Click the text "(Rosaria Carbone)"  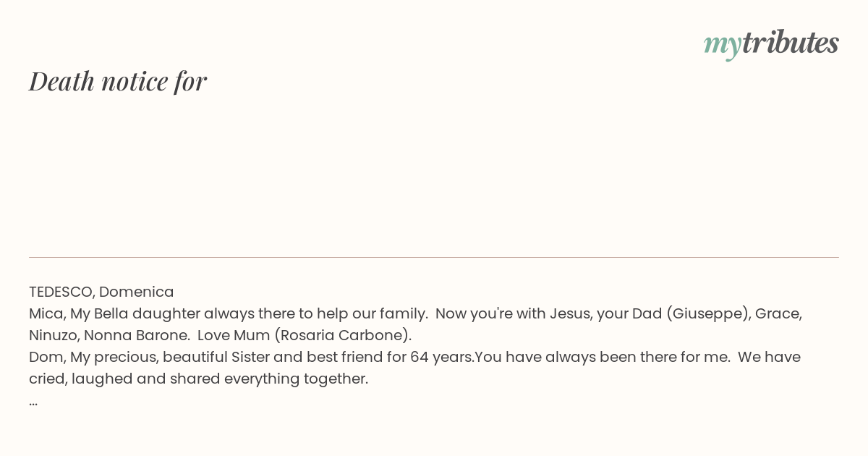tap(343, 335)
